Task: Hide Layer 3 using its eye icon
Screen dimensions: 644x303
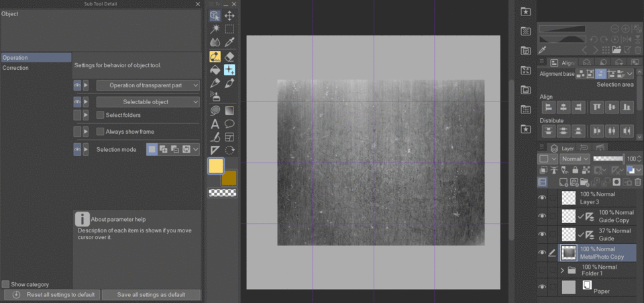Action: point(542,198)
